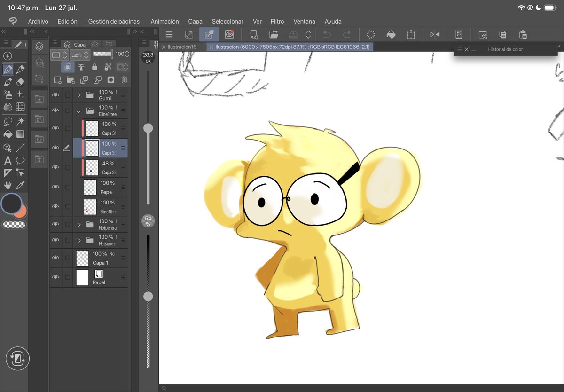Select the Brush tool
Screen dimensions: 564x392
8,82
